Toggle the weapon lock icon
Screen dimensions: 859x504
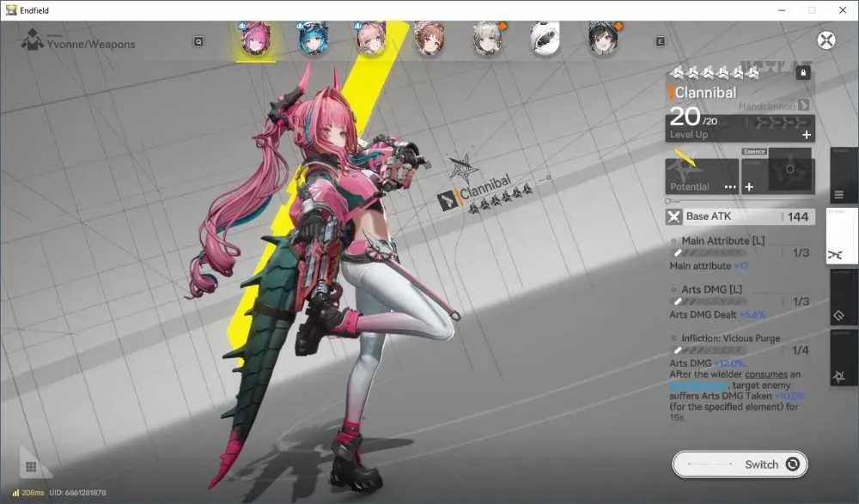point(803,72)
